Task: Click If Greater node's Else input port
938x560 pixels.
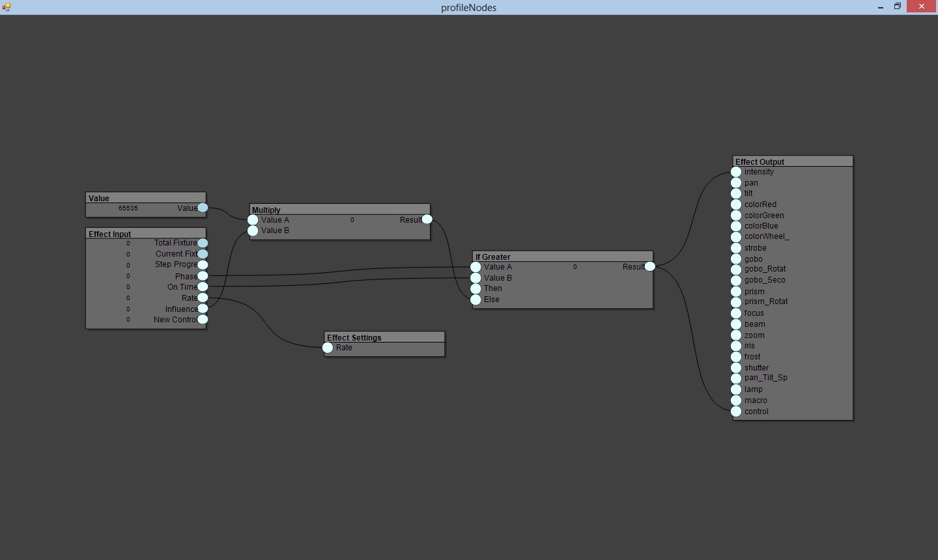Action: (476, 300)
